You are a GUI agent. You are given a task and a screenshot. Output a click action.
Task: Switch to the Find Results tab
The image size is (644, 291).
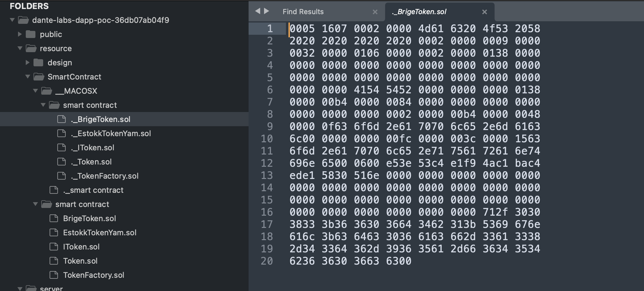coord(303,12)
